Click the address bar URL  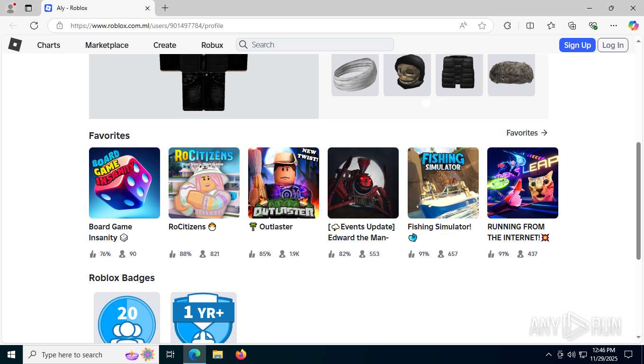[x=147, y=26]
